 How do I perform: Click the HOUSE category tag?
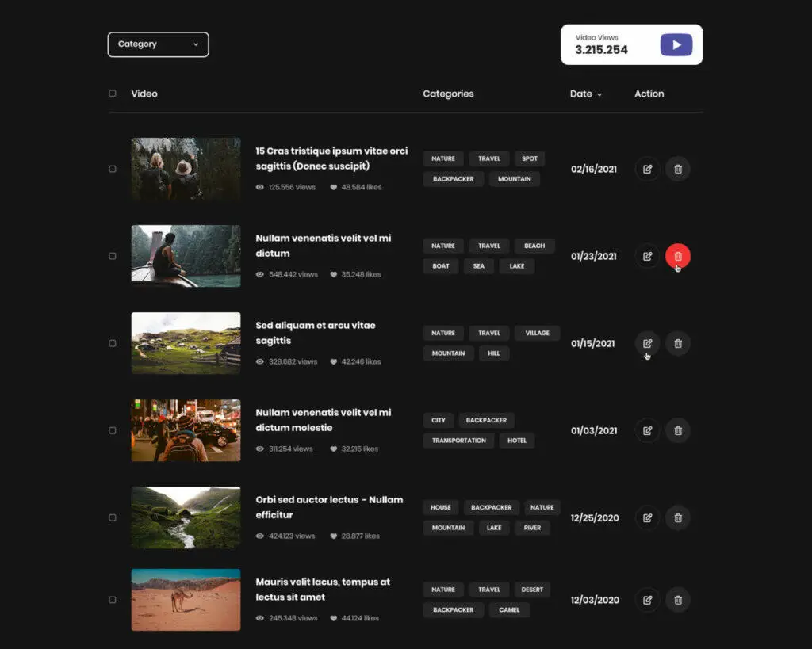441,508
